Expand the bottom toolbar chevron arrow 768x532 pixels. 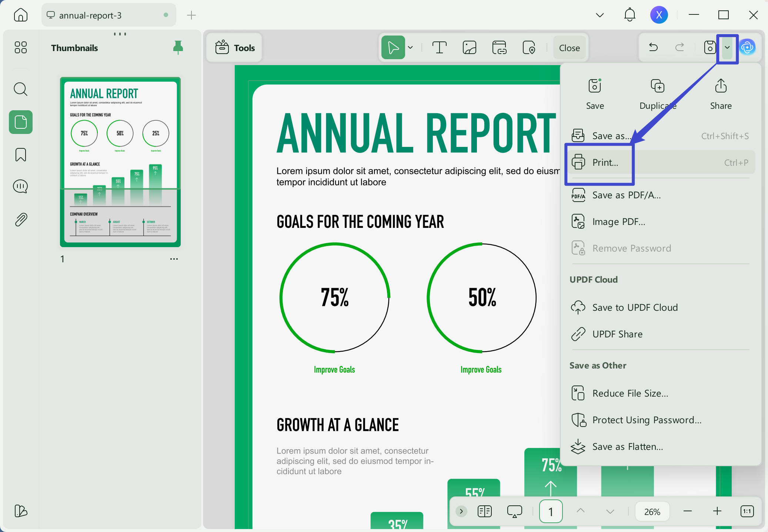point(461,511)
